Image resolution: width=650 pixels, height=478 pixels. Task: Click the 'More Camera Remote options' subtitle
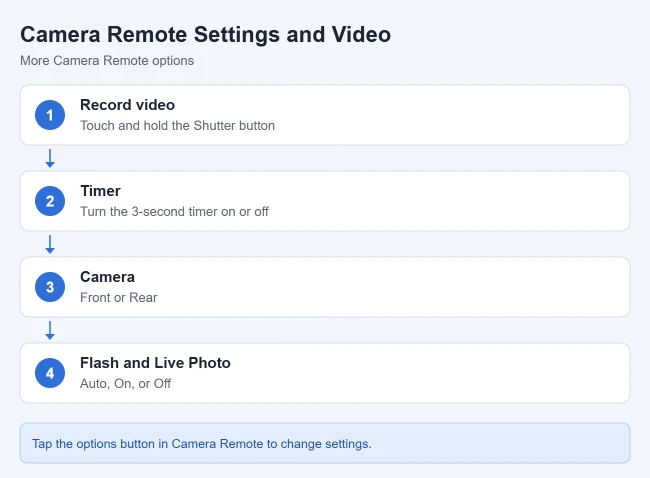[107, 61]
